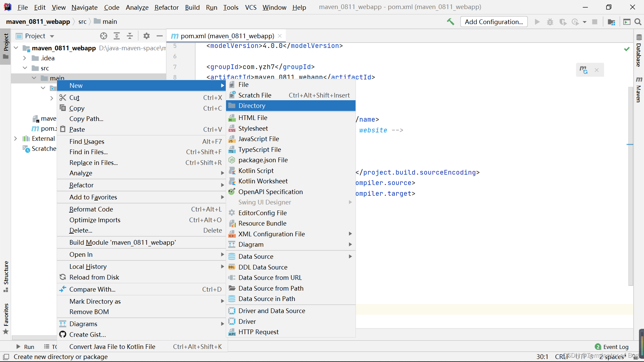Viewport: 644px width, 362px height.
Task: Select HTML File from the New submenu
Action: [253, 118]
